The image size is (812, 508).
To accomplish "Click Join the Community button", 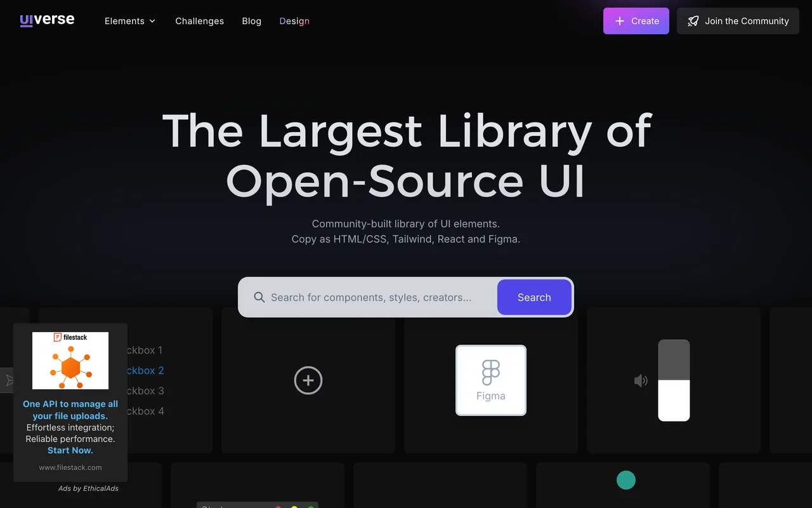I will pyautogui.click(x=738, y=21).
